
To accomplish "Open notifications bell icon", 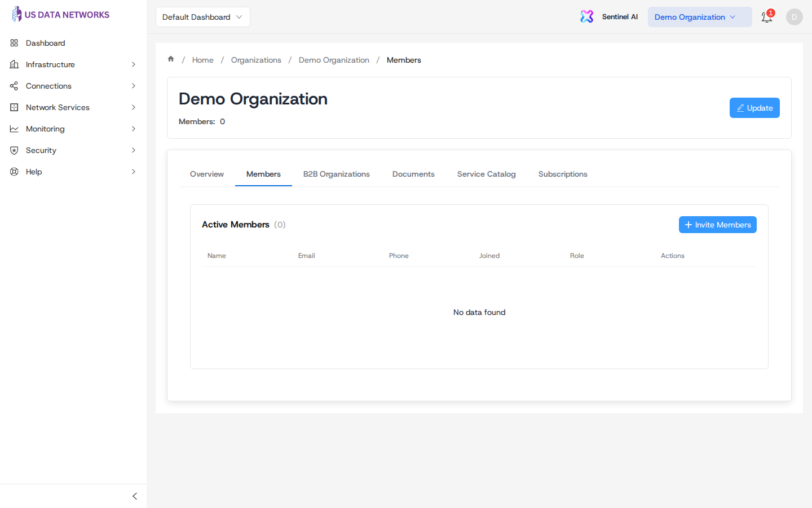I will (766, 17).
